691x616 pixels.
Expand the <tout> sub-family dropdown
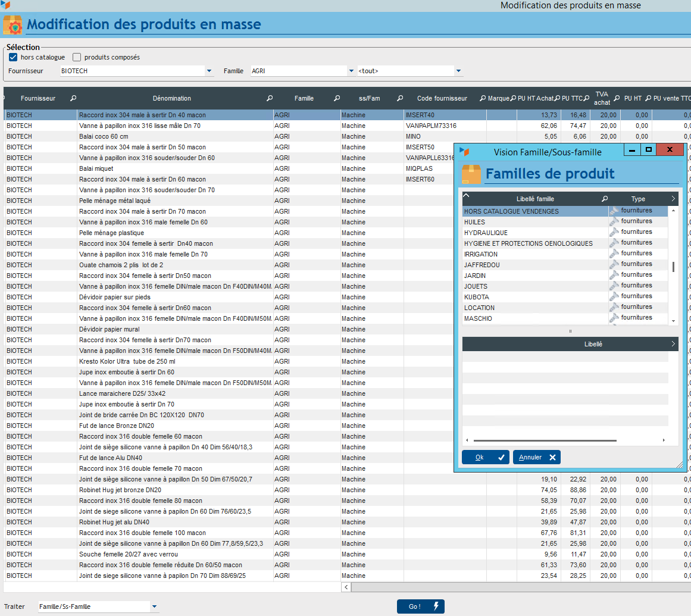(458, 71)
